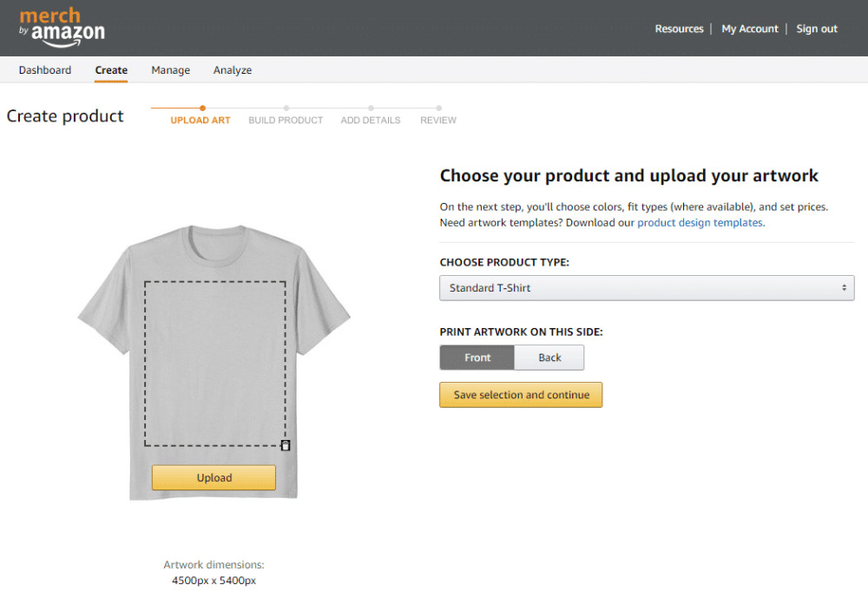Select the Create tab
The width and height of the screenshot is (868, 604).
tap(111, 70)
